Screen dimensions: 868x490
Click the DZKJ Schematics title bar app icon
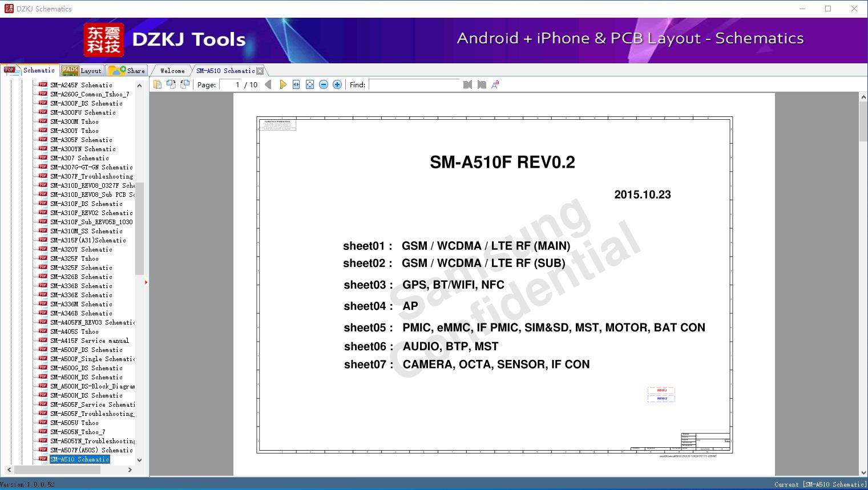tap(9, 9)
